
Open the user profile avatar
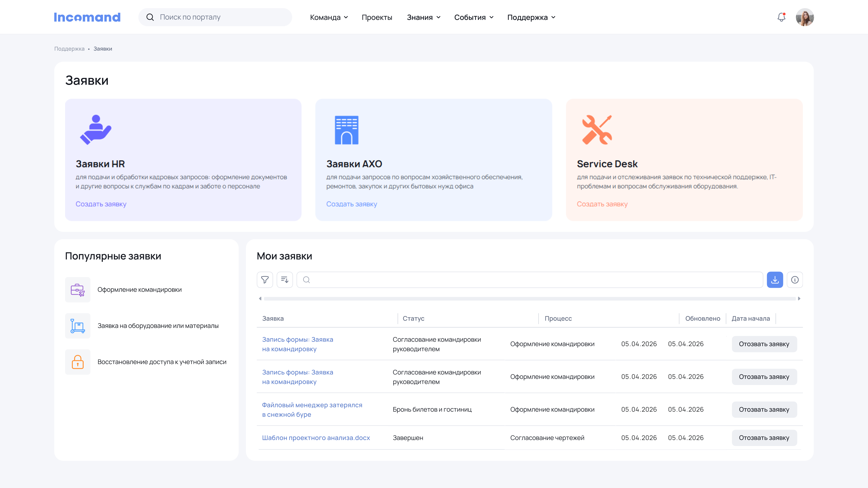[805, 17]
